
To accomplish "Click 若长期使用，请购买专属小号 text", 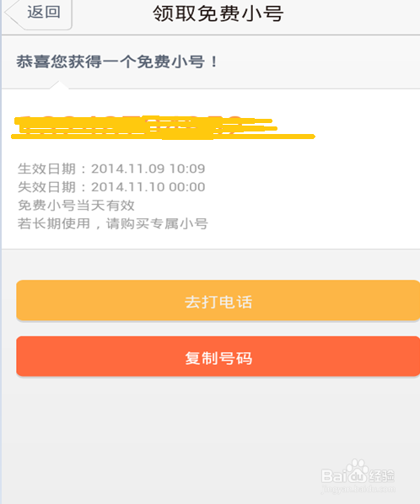I will click(x=112, y=223).
